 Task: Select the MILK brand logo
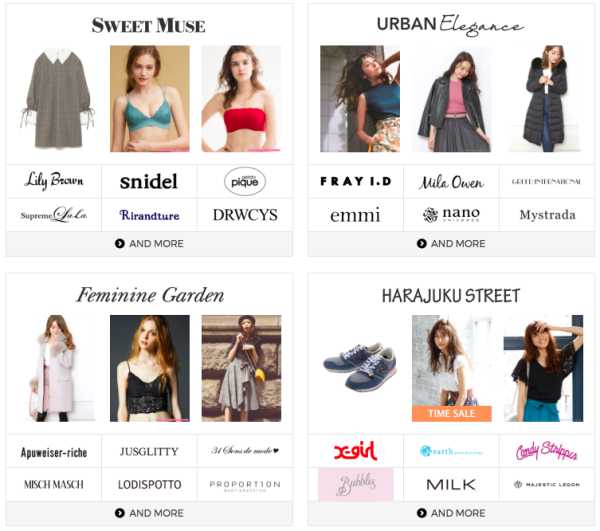tap(451, 485)
